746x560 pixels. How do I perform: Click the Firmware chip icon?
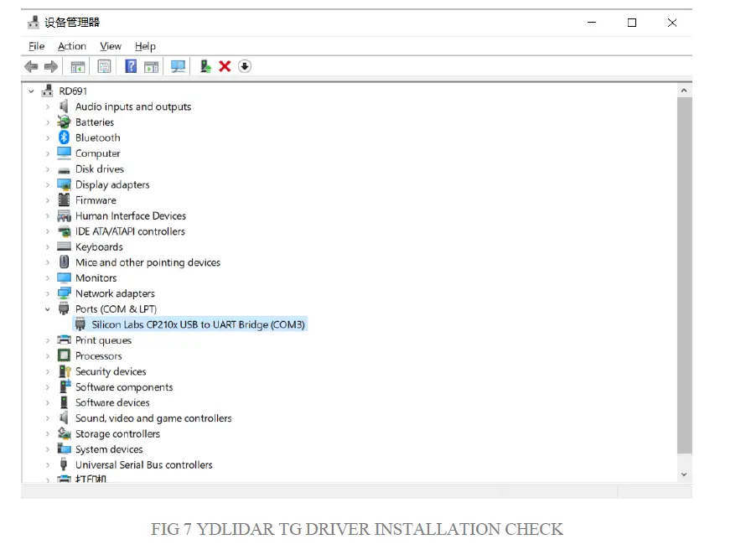(x=64, y=200)
